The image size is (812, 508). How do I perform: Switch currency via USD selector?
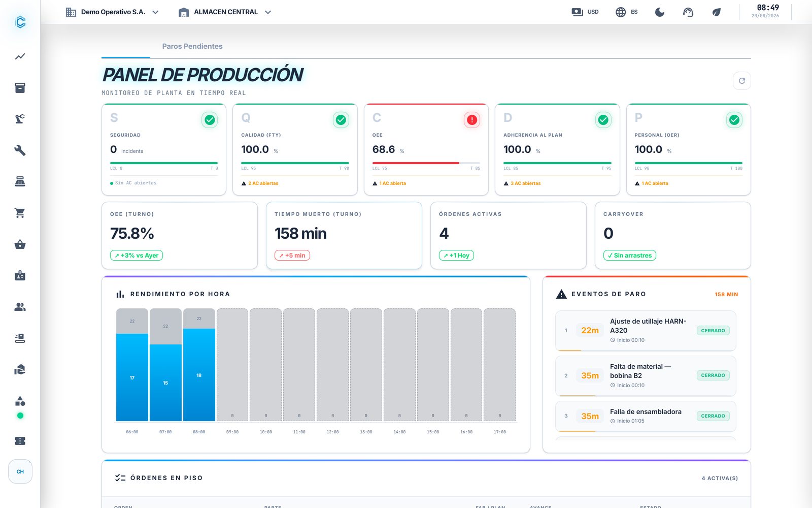click(585, 12)
